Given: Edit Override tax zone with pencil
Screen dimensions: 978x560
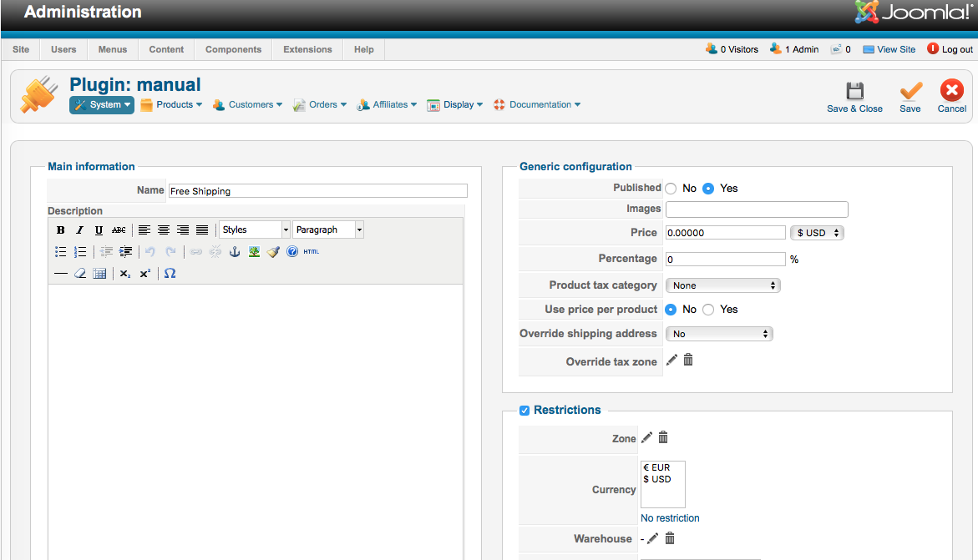Looking at the screenshot, I should pos(671,360).
